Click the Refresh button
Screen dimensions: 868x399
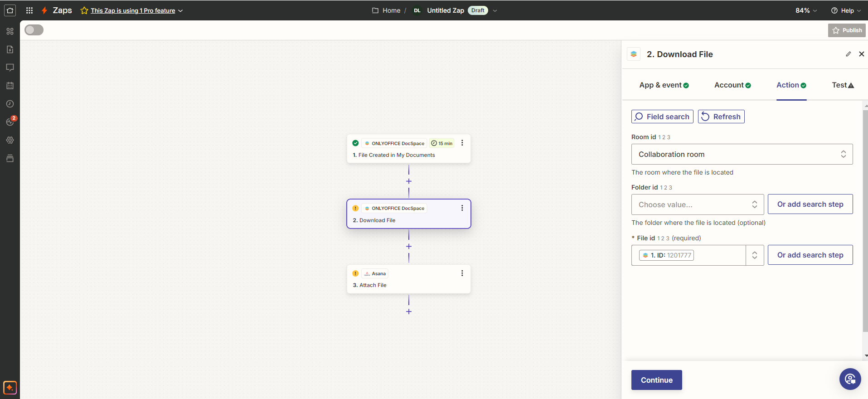click(721, 117)
